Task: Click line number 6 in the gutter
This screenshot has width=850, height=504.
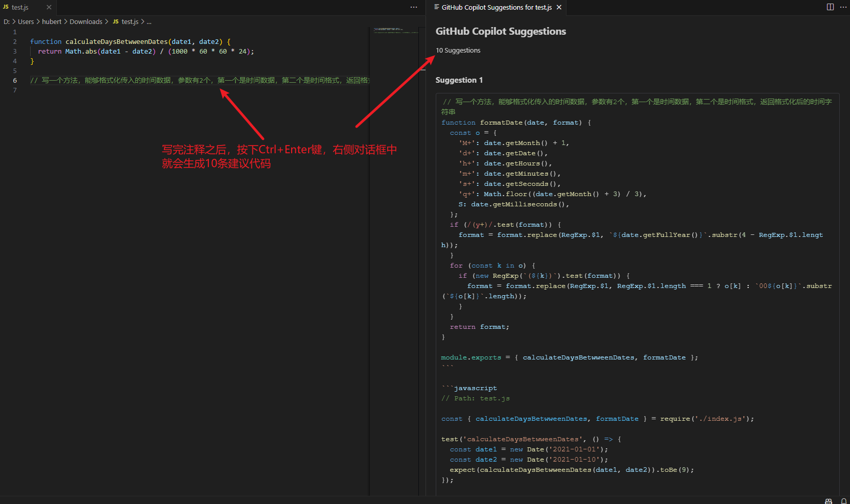Action: tap(15, 80)
